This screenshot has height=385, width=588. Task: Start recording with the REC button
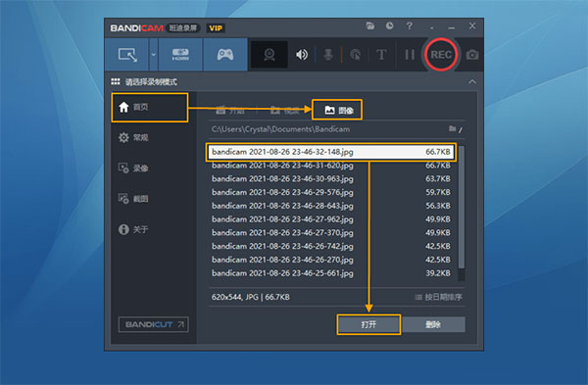point(441,55)
